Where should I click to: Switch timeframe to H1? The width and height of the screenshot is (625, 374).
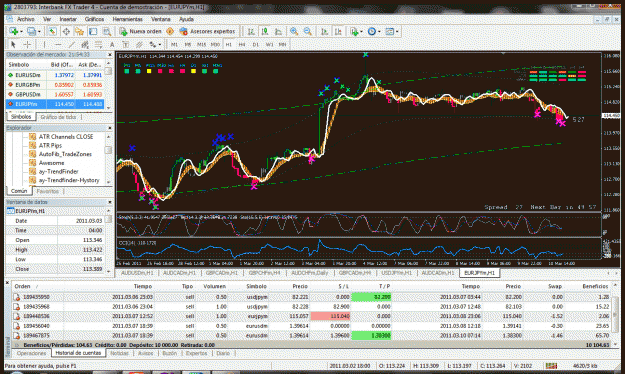(x=229, y=44)
